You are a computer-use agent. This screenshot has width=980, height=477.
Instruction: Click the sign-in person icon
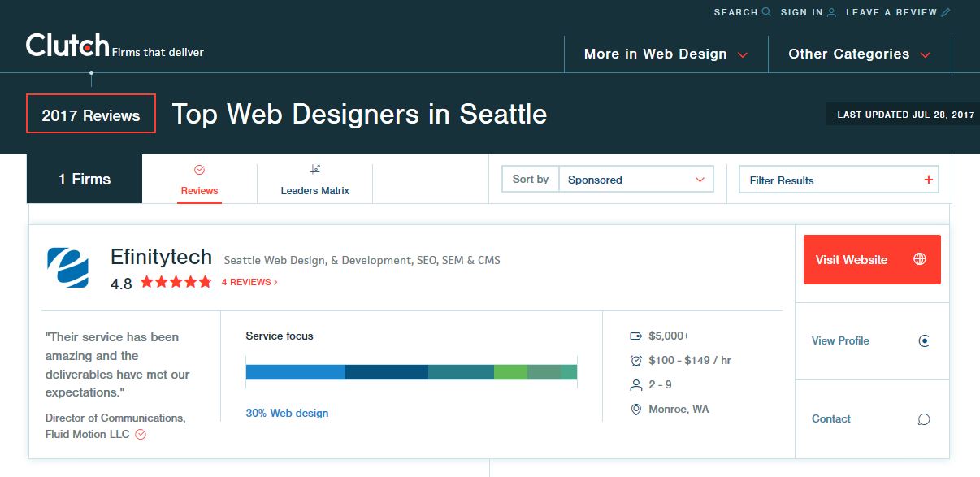831,12
